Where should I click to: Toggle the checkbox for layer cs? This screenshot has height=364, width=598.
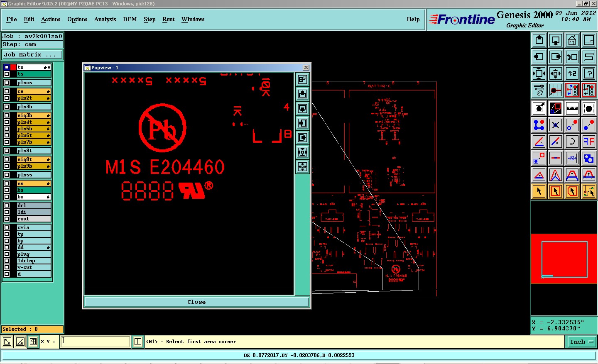point(7,91)
